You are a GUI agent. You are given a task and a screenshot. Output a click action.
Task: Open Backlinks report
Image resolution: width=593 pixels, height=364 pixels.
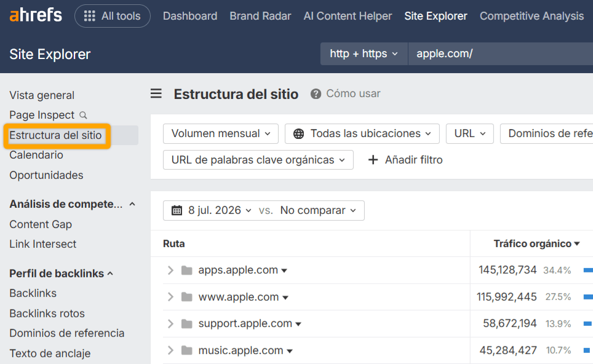[33, 293]
